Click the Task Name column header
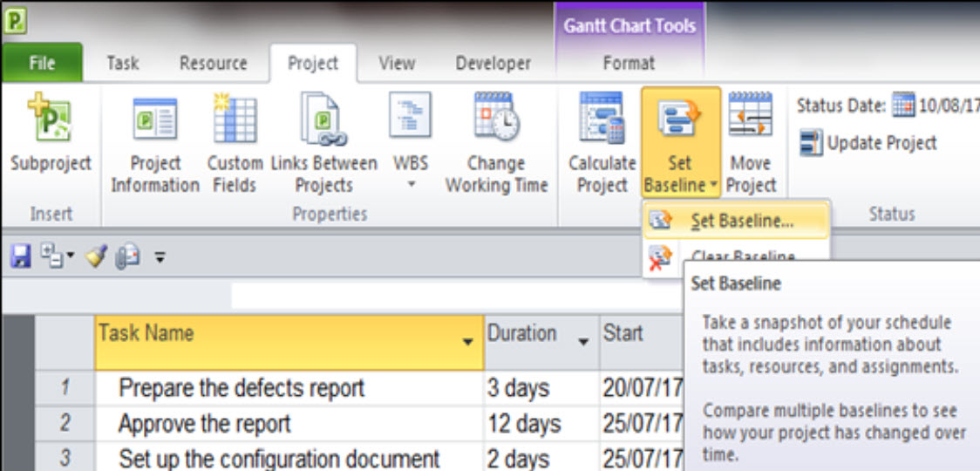Screen dimensions: 980x471 point(289,342)
